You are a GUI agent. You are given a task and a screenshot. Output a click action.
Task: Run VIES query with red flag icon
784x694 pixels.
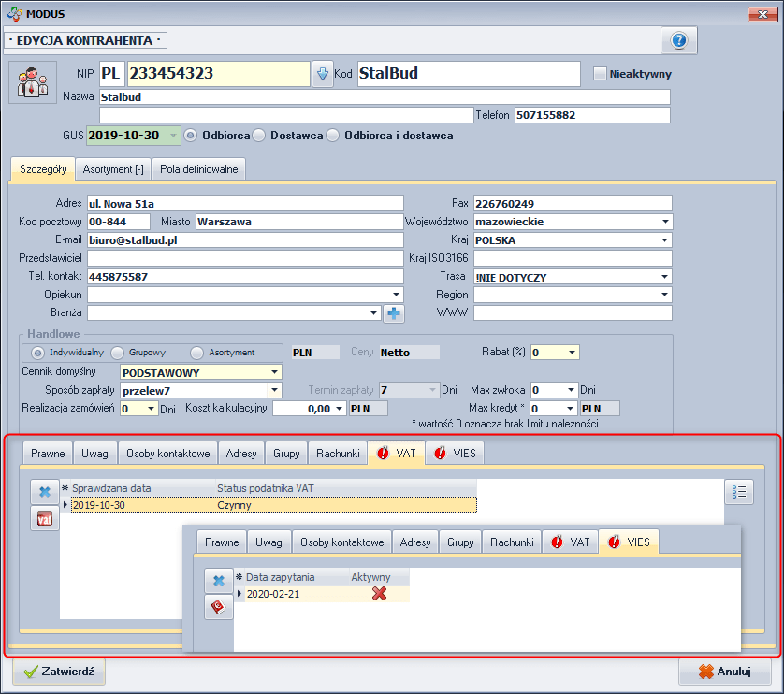(x=219, y=607)
